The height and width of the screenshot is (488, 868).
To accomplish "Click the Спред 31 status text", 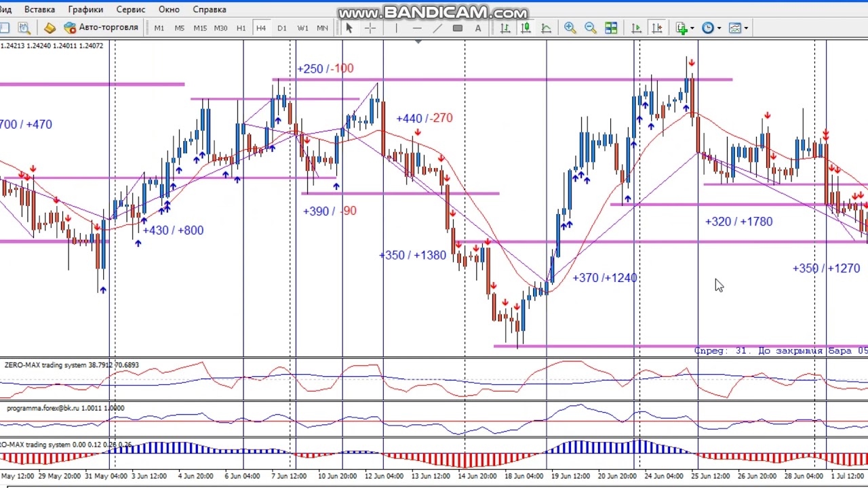I will 781,350.
